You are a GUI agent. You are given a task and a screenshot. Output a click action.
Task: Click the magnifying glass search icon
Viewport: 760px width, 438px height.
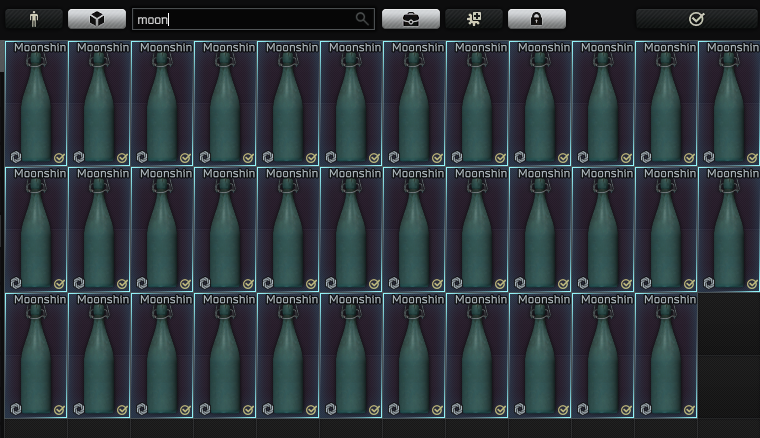[362, 19]
